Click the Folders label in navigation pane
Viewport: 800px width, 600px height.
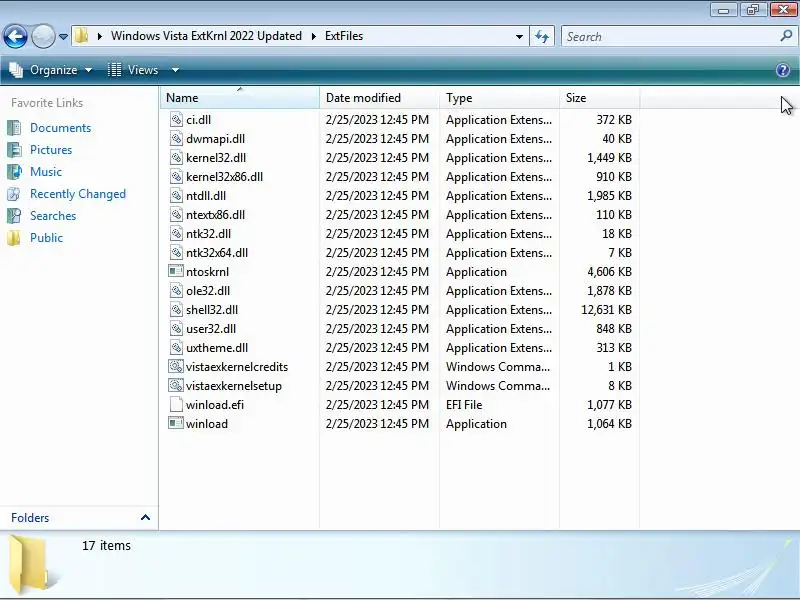tap(30, 517)
